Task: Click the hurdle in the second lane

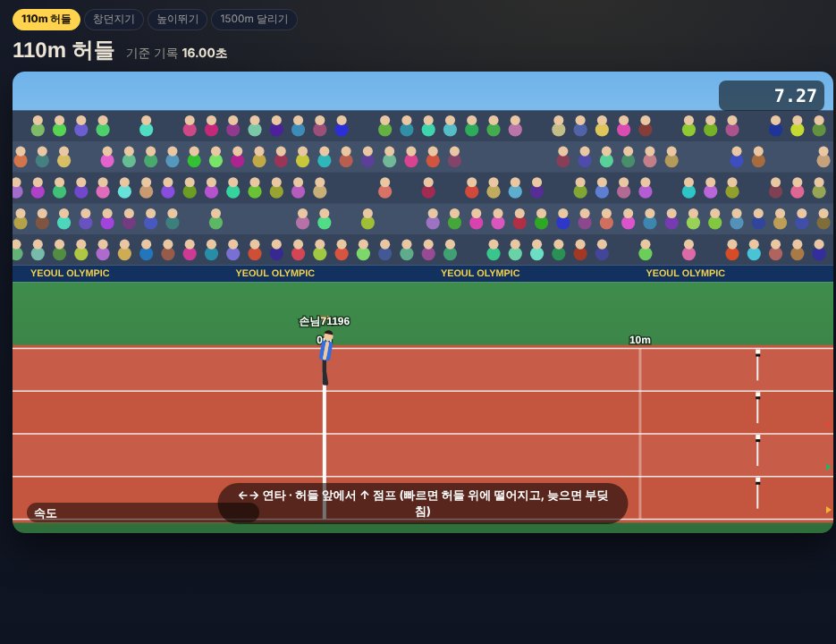Action: tap(757, 408)
